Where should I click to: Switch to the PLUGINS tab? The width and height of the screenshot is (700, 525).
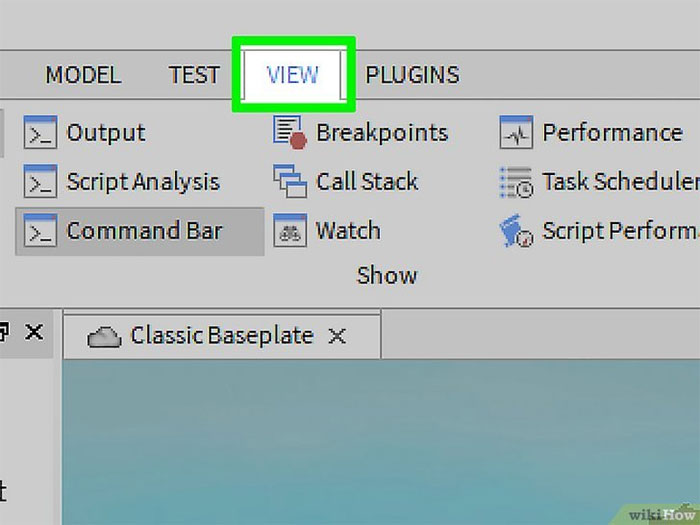pyautogui.click(x=412, y=75)
